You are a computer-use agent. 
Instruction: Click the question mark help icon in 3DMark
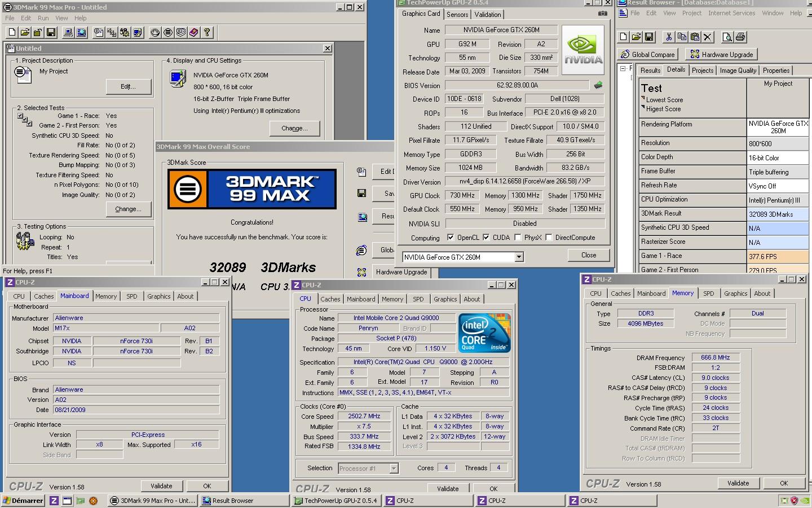(207, 33)
